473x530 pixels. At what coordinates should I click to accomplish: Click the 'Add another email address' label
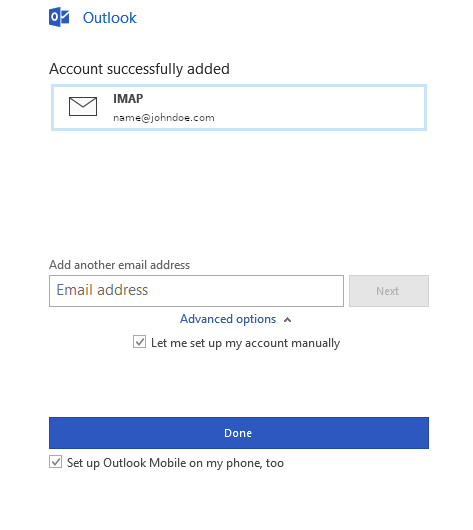point(119,265)
